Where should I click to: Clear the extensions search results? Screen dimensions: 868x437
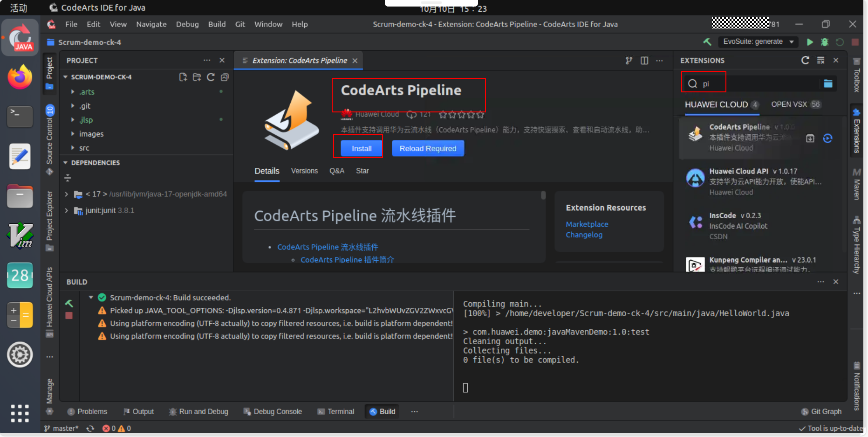coord(821,60)
